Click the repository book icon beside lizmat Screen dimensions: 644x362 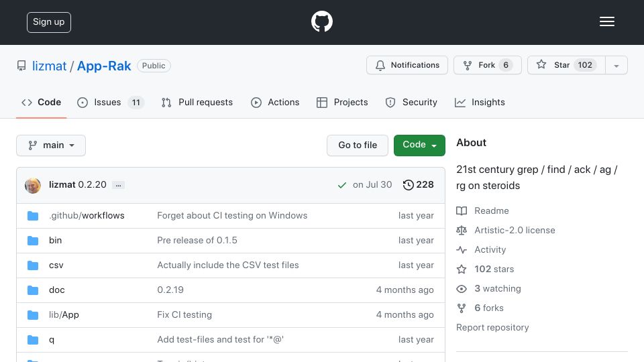(21, 66)
